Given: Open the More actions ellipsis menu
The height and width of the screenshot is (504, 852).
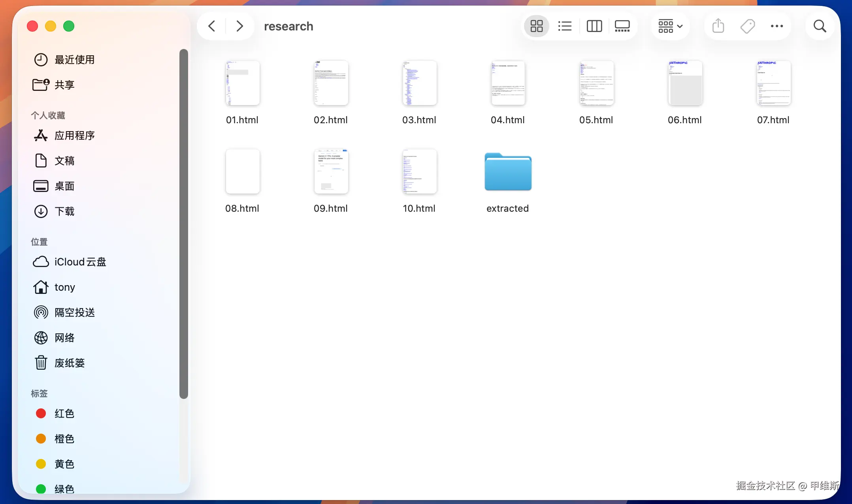Looking at the screenshot, I should [777, 26].
